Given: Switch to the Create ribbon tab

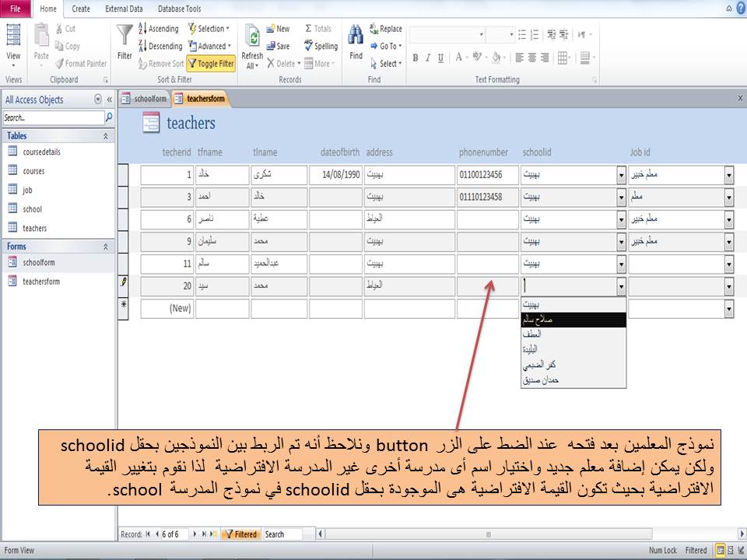Looking at the screenshot, I should (80, 9).
